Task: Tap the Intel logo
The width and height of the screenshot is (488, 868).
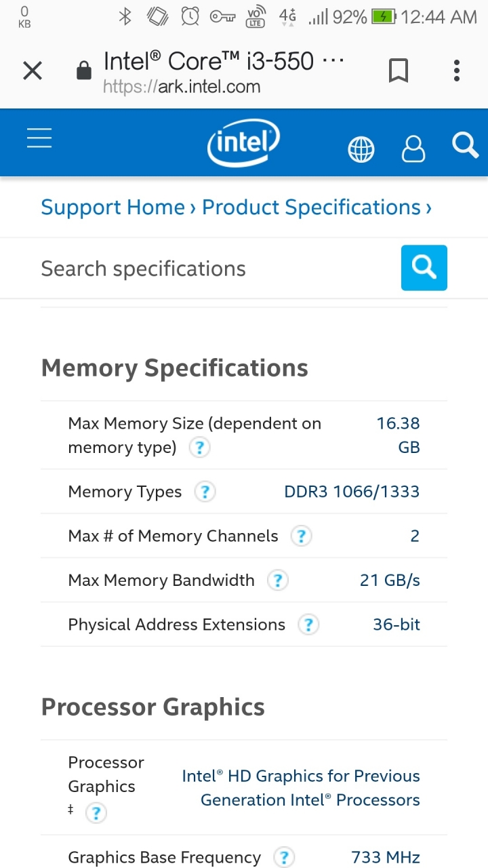Action: (x=243, y=142)
